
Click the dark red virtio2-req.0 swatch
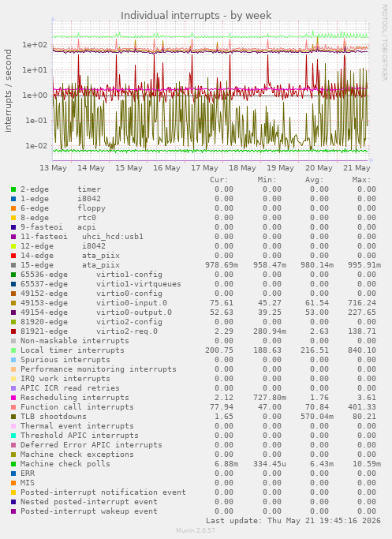coord(13,331)
